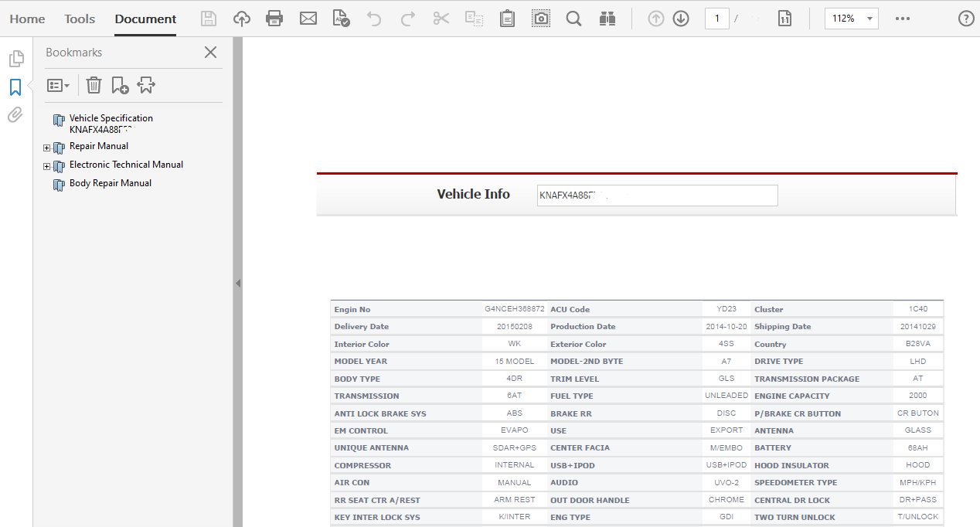Go to next page arrow
Viewport: 980px width, 527px height.
(681, 19)
